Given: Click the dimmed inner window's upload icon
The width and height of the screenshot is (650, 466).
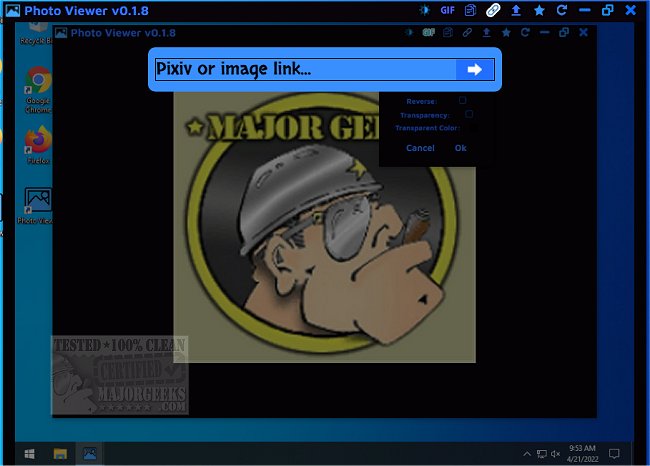Looking at the screenshot, I should [487, 32].
